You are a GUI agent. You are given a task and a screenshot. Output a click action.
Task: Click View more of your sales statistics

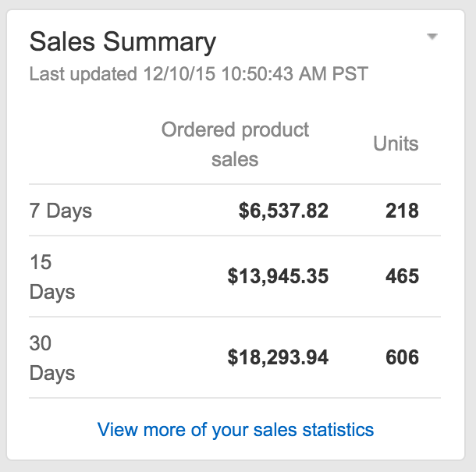(235, 429)
